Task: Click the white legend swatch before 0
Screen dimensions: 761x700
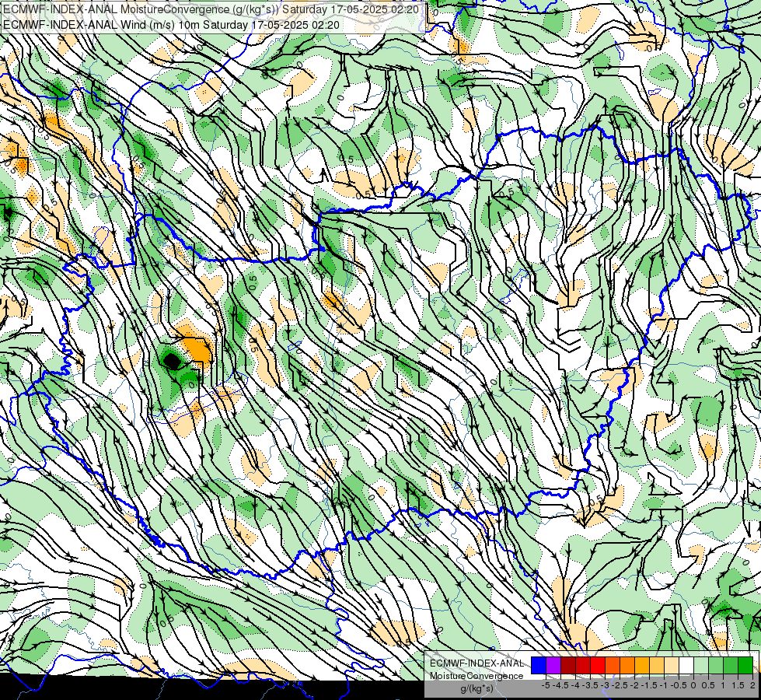Action: (686, 665)
